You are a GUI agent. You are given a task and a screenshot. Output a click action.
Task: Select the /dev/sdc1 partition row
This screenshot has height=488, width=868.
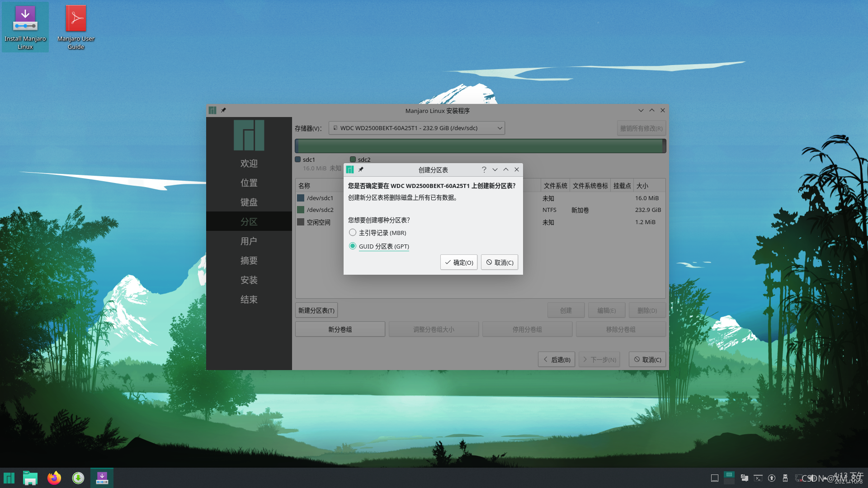(480, 198)
